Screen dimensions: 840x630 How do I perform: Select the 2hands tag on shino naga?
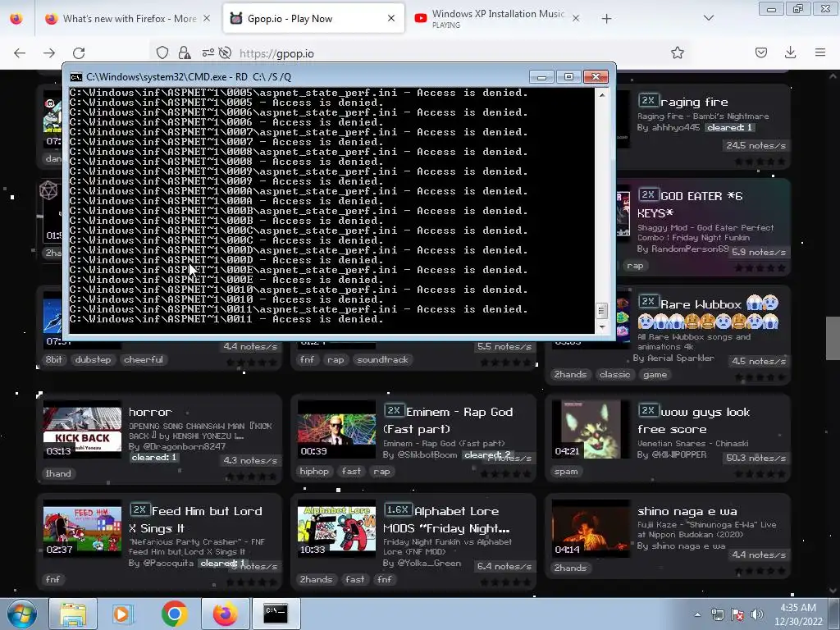[570, 568]
